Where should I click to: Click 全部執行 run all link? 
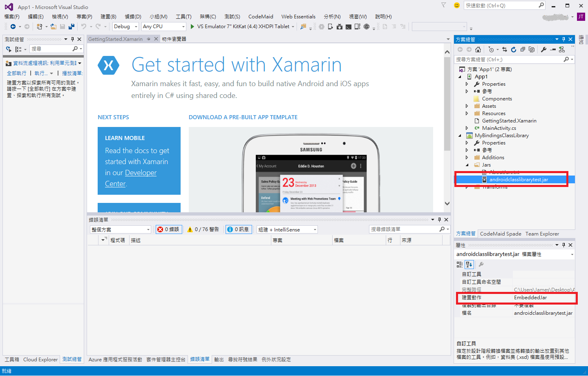(16, 73)
